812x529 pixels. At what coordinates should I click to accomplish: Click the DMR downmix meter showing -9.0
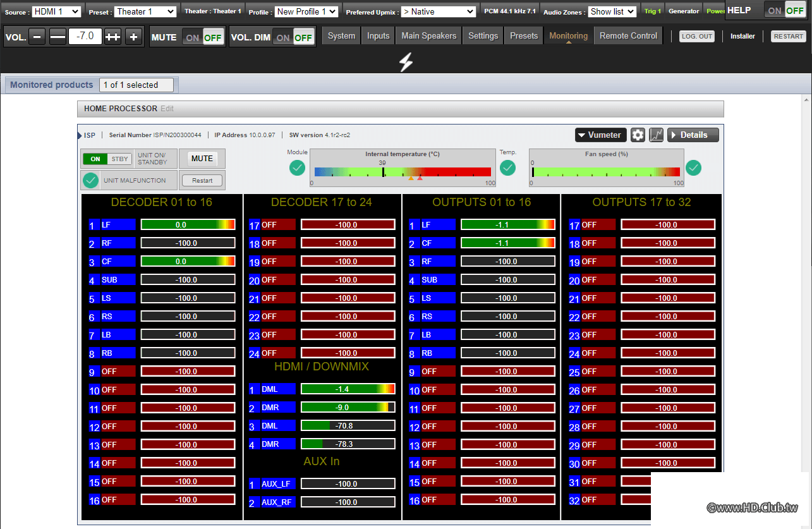pyautogui.click(x=348, y=407)
